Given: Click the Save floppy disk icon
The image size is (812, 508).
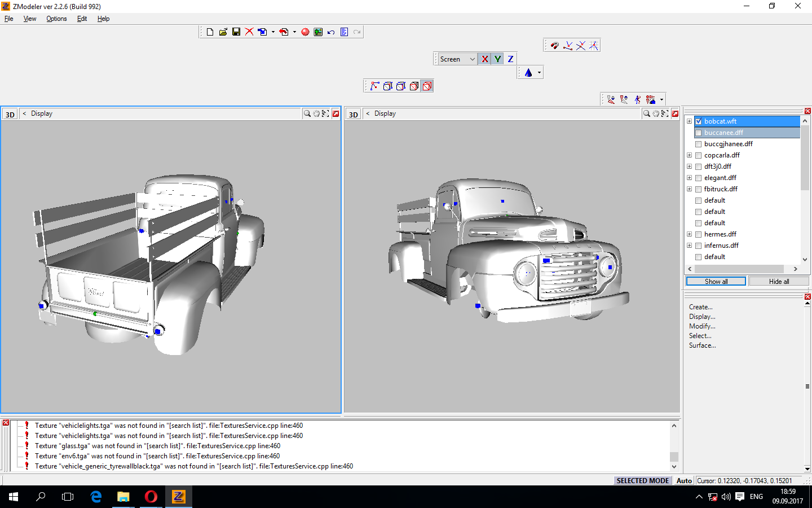Looking at the screenshot, I should coord(236,32).
